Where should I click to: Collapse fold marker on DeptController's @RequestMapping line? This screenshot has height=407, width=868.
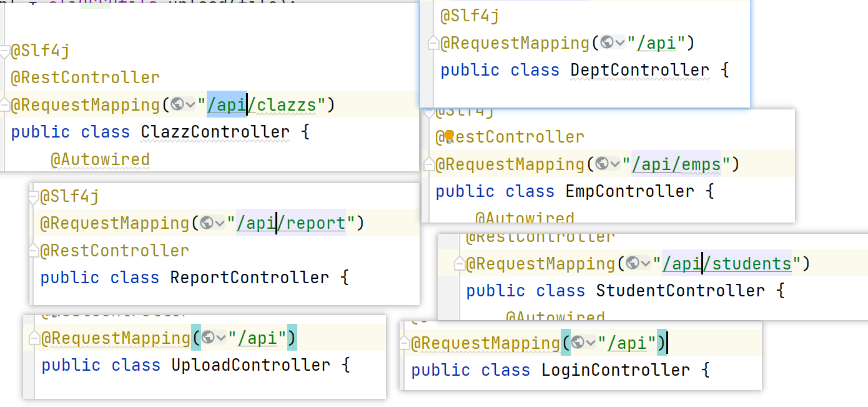point(433,43)
